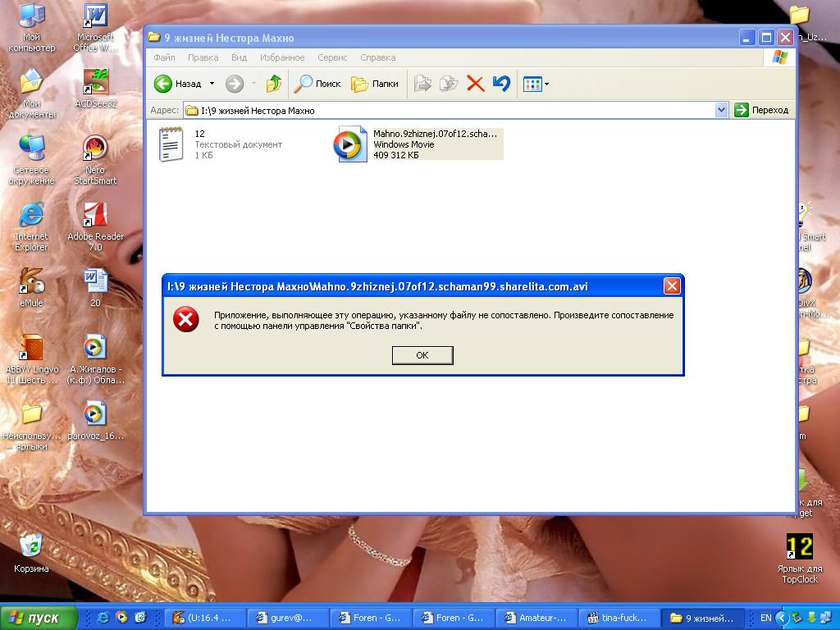Click the Назад back button
The image size is (840, 630).
point(178,84)
